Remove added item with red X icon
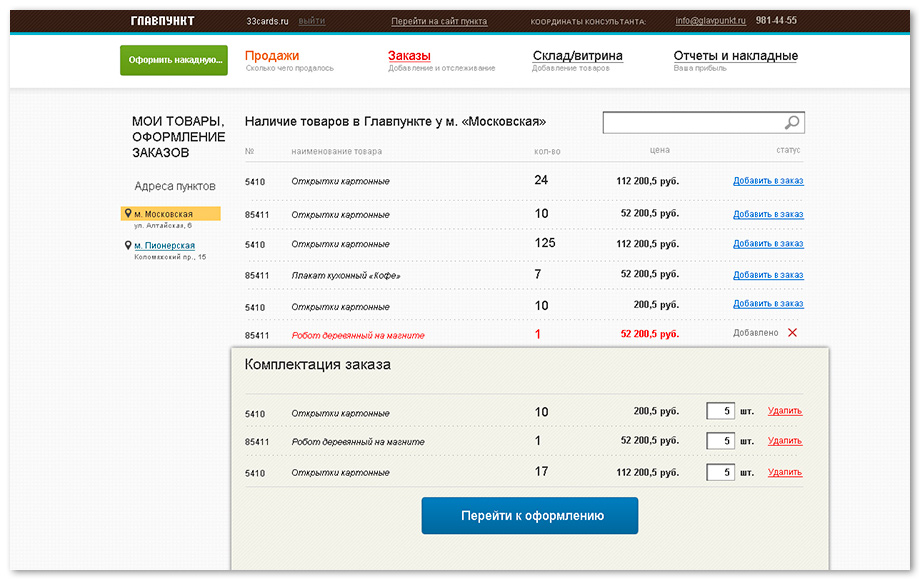 pos(792,333)
